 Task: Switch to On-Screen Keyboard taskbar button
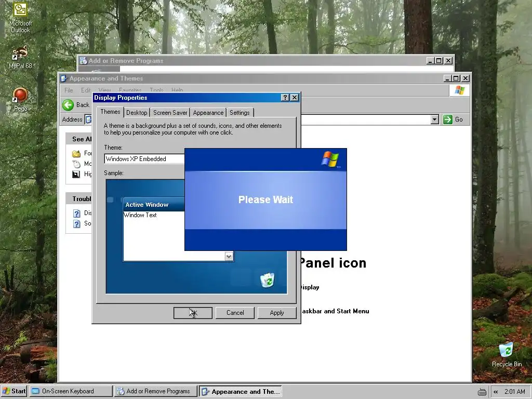(x=71, y=391)
